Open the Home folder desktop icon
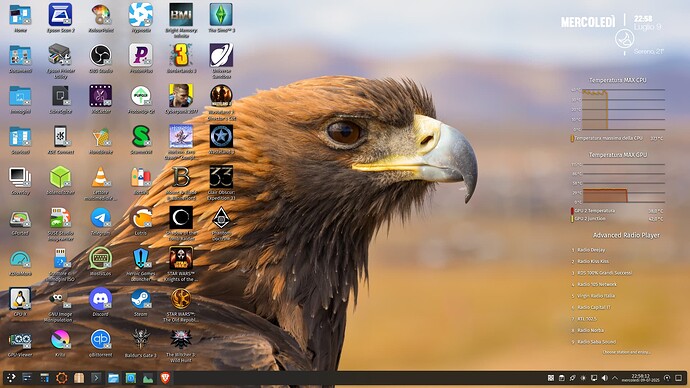The width and height of the screenshot is (690, 388). (x=20, y=15)
